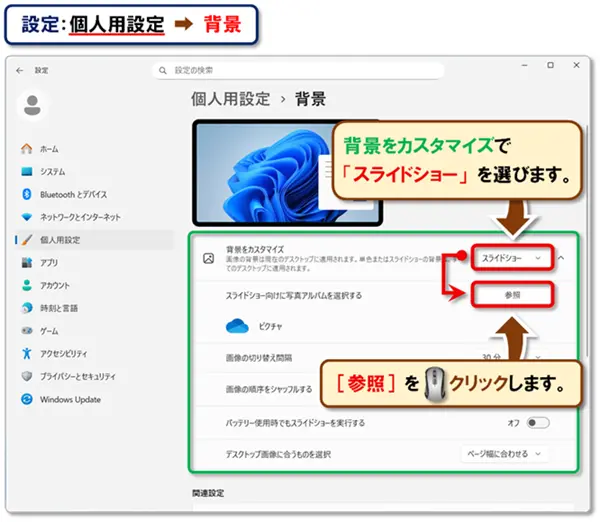This screenshot has width=600, height=522.
Task: Open the スライドショー background type dropdown
Action: (x=512, y=258)
